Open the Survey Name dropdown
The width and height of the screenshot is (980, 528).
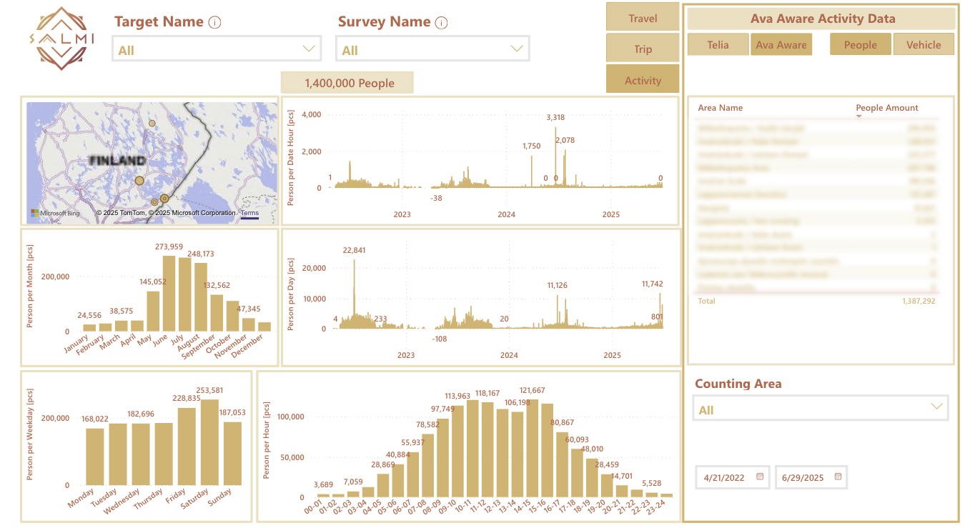(x=517, y=49)
